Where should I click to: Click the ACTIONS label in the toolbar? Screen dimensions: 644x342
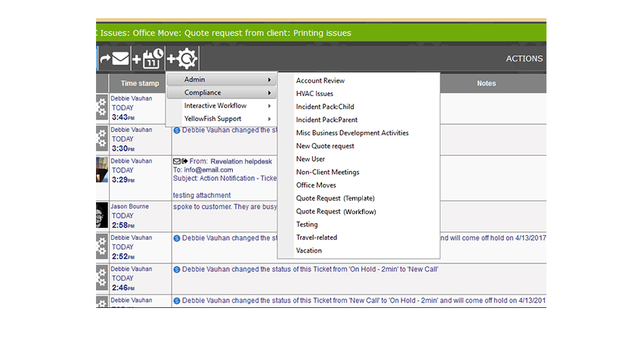[524, 59]
